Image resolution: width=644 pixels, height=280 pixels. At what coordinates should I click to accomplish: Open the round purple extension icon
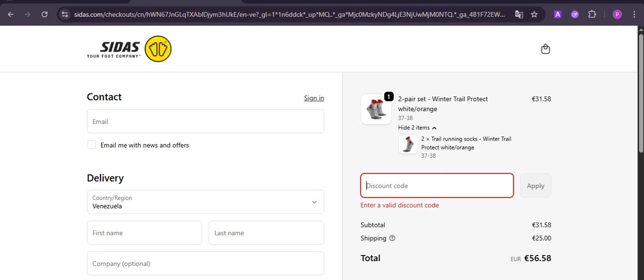tap(575, 15)
